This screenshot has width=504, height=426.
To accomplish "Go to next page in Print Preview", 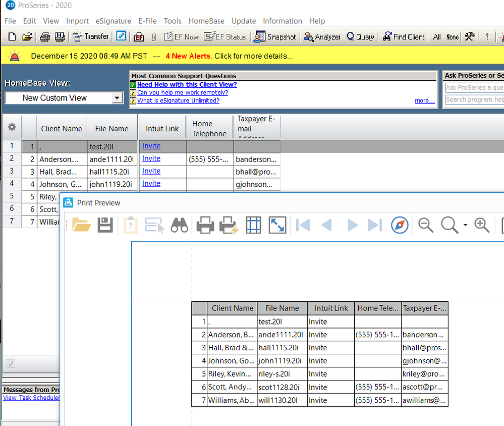I will pos(352,225).
